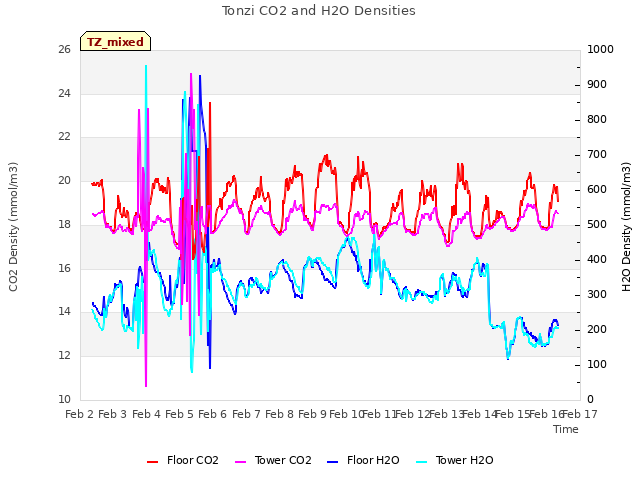This screenshot has height=480, width=640.
Task: Click the Feb 17 x-axis tick label
Action: [580, 414]
